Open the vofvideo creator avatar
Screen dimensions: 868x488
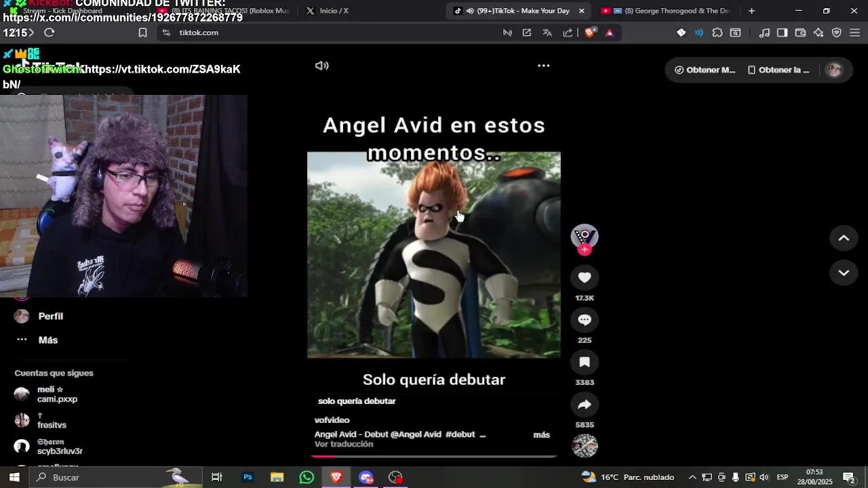point(585,235)
